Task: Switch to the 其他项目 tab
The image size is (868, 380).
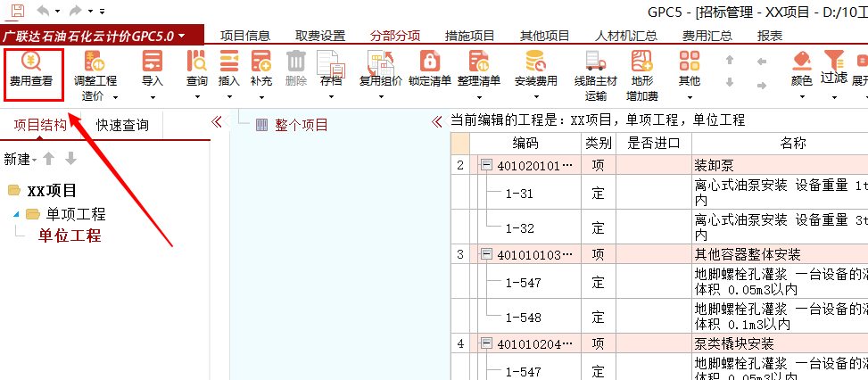Action: (544, 37)
